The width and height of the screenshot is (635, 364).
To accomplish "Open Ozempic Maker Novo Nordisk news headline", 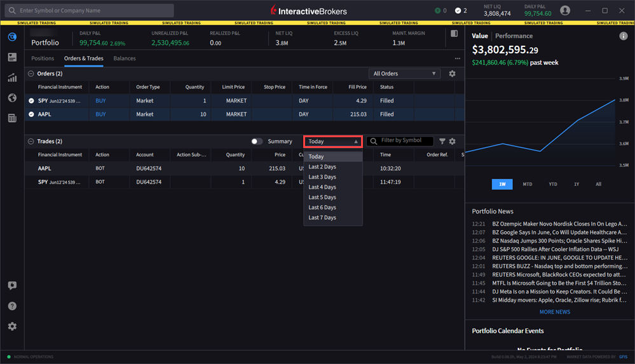I will (559, 224).
